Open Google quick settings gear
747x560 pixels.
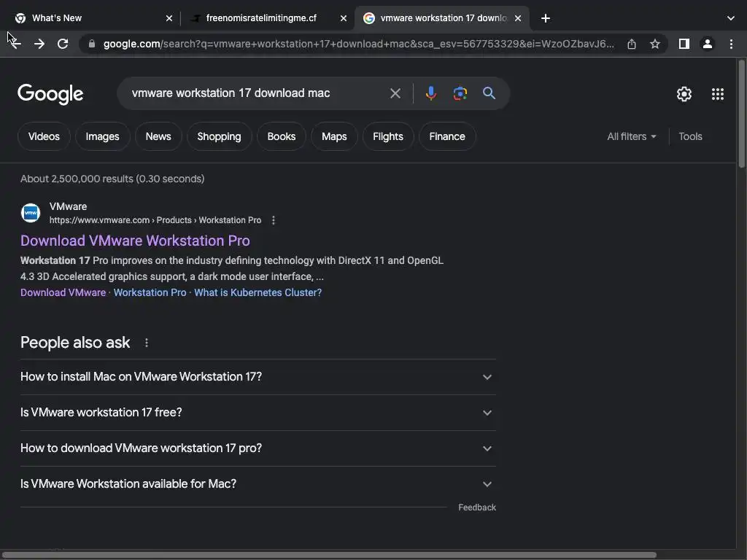[684, 94]
